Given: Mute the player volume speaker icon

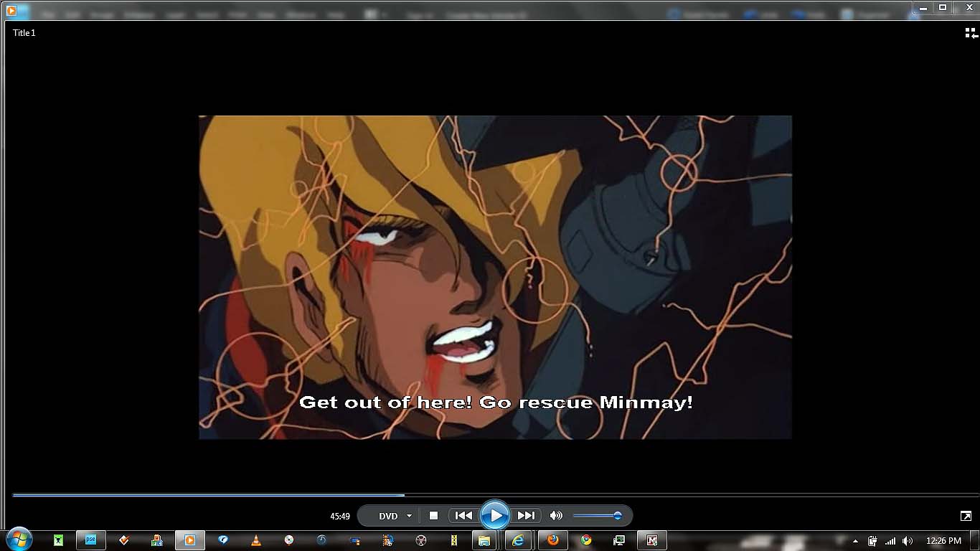Looking at the screenshot, I should [x=556, y=515].
